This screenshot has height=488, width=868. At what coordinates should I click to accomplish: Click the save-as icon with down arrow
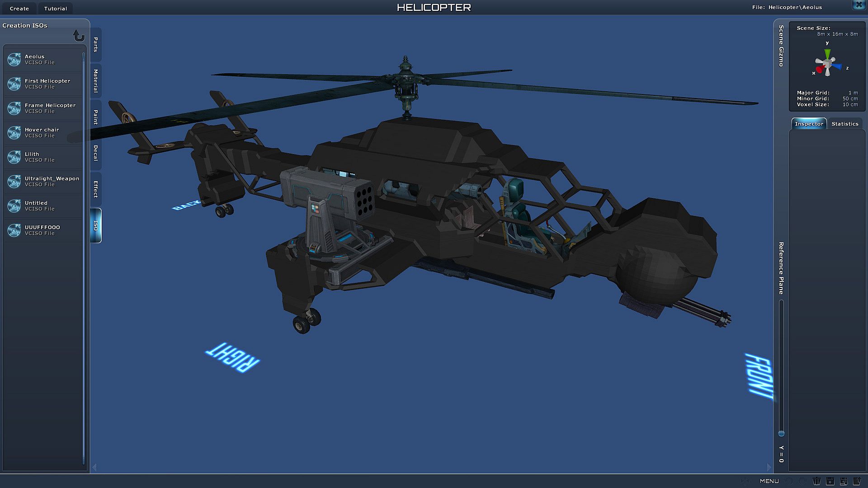(x=844, y=481)
